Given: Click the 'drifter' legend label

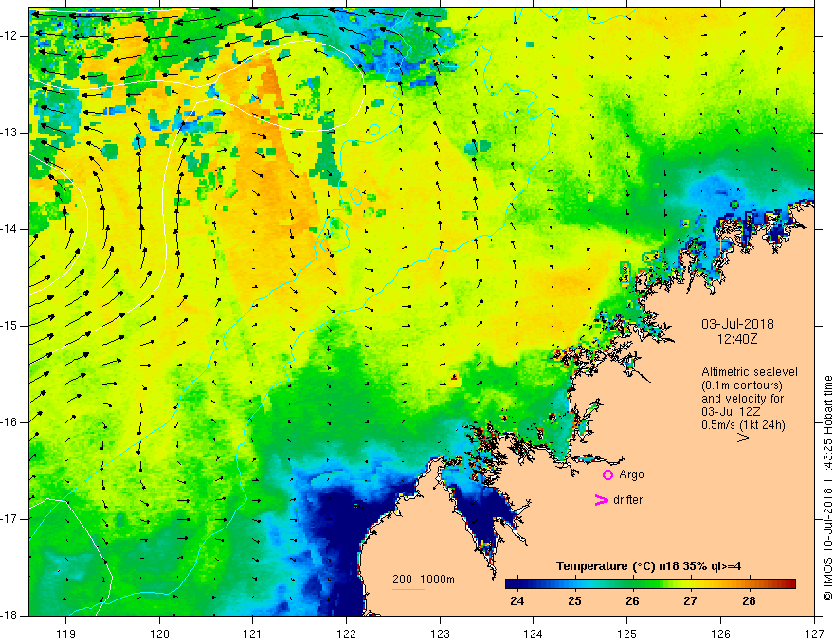Looking at the screenshot, I should 627,500.
